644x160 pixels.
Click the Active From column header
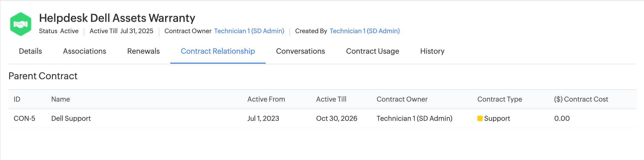click(266, 99)
